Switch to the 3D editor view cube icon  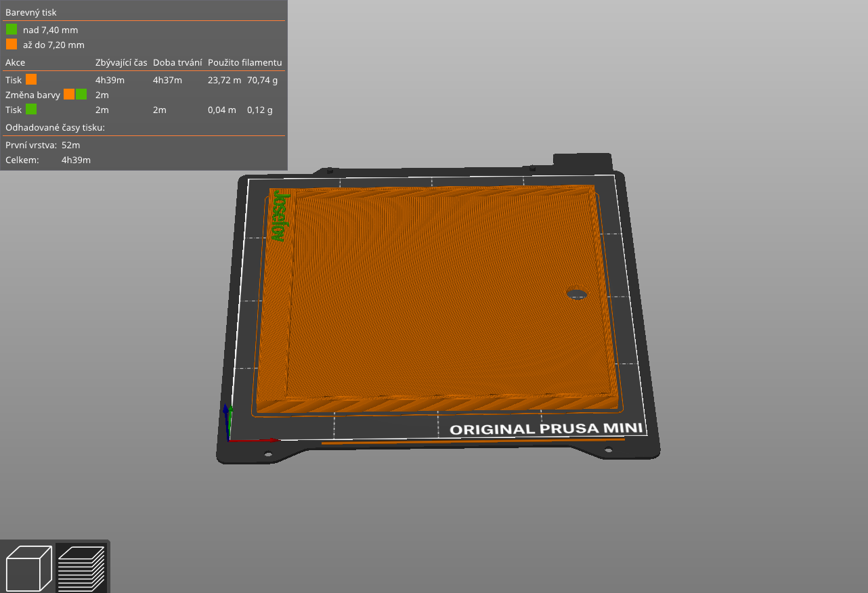pyautogui.click(x=28, y=568)
